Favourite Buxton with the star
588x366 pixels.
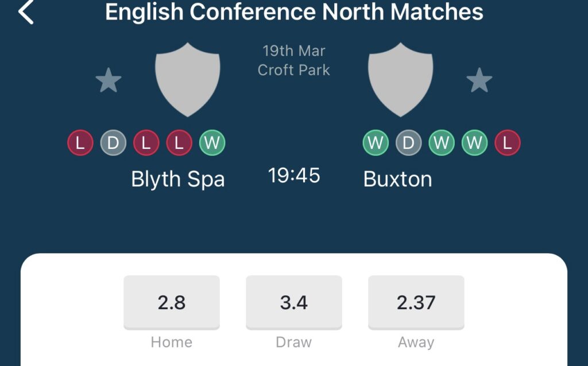point(479,80)
